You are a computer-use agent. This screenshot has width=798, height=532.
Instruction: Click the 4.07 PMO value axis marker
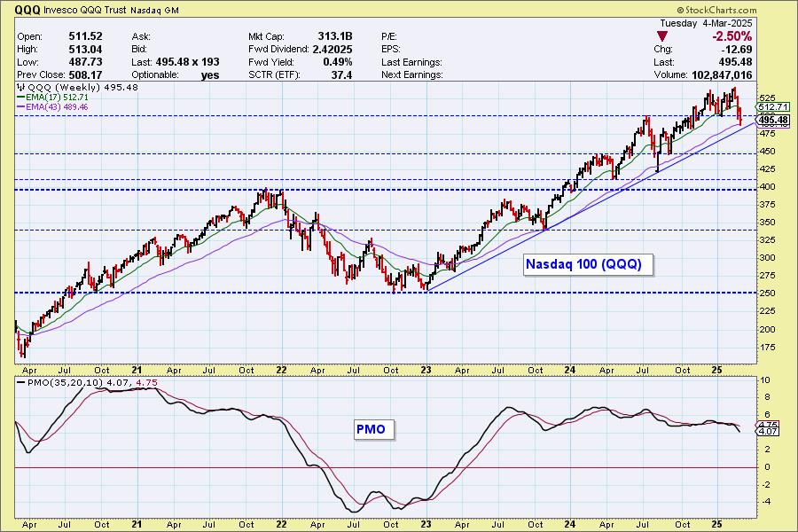[768, 432]
